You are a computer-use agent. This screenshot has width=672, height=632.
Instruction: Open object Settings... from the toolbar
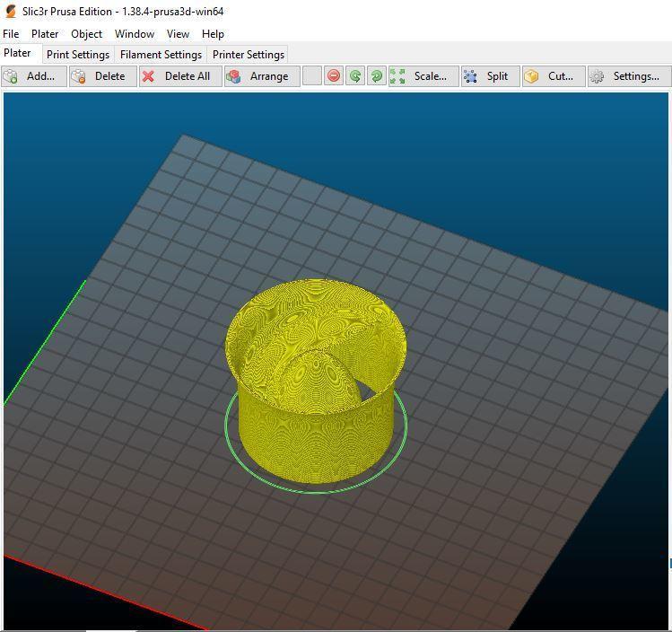[x=626, y=76]
